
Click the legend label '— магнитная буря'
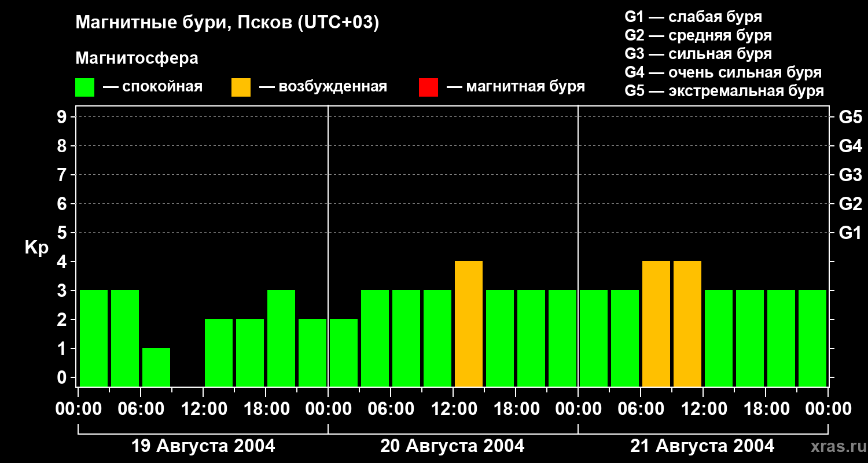point(516,87)
